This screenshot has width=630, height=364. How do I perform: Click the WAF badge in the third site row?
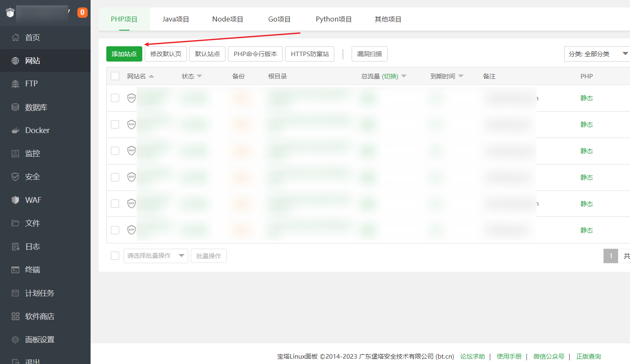[x=132, y=150]
